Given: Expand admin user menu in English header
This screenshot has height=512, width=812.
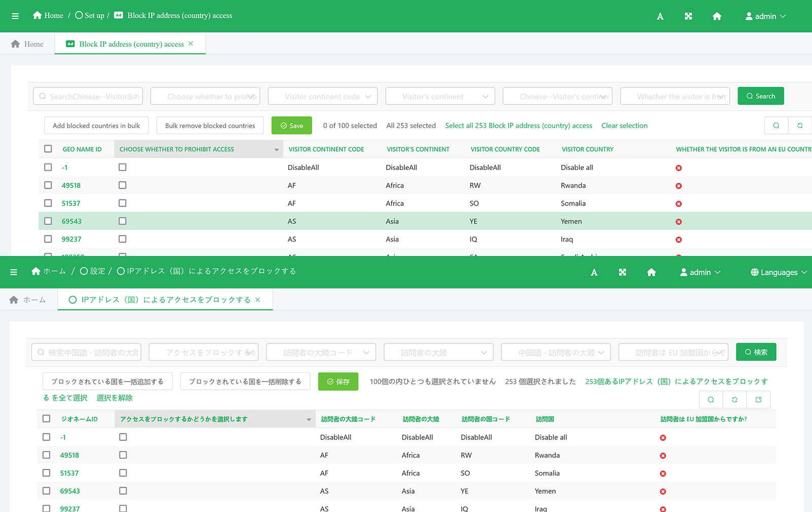Looking at the screenshot, I should (765, 16).
